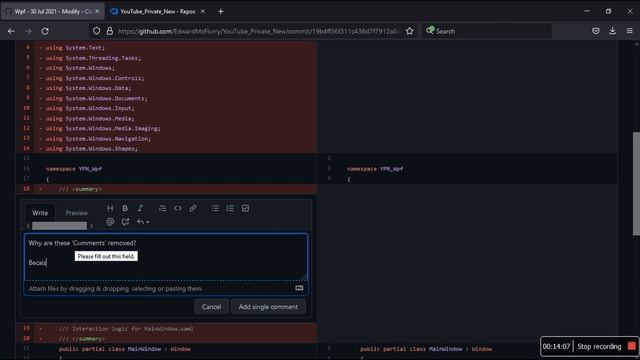Switch to the Wpf - 30 Jul 2021 tab
640x360 pixels.
click(x=52, y=11)
